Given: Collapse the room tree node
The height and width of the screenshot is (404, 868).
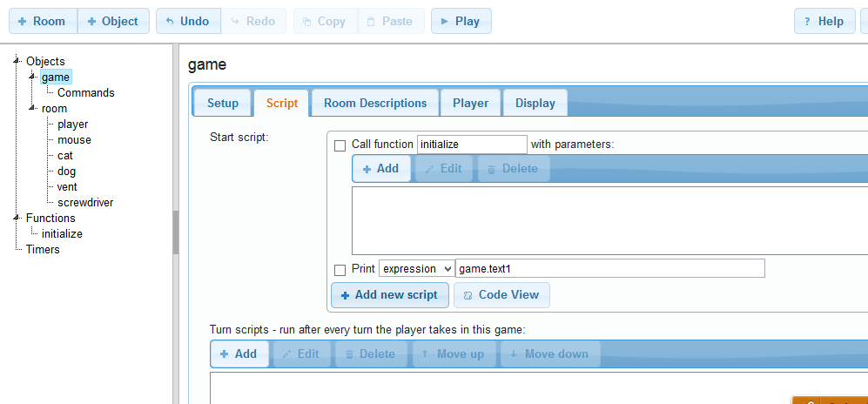Looking at the screenshot, I should coord(32,109).
